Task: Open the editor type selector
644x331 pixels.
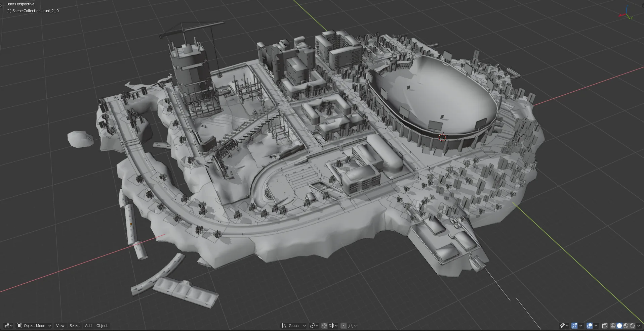Action: click(8, 326)
